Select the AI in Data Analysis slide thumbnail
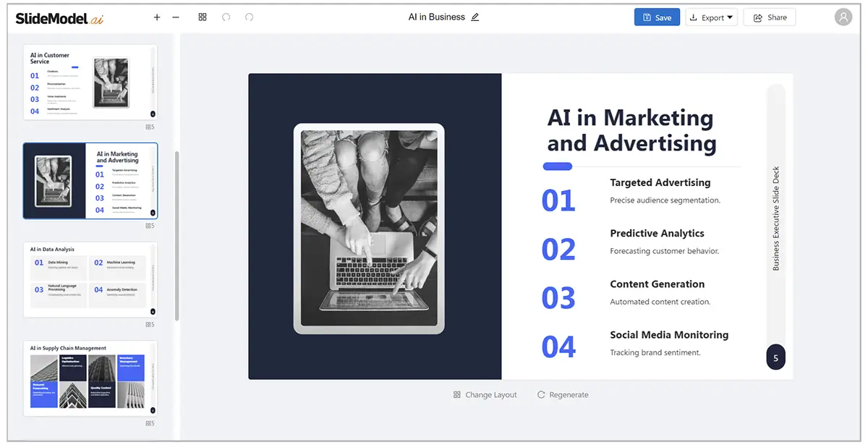 (90, 279)
